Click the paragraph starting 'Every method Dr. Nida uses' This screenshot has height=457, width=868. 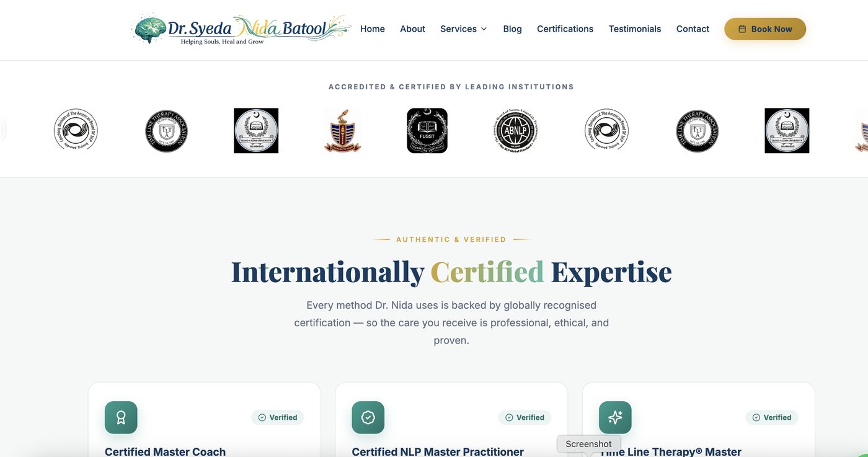point(451,322)
